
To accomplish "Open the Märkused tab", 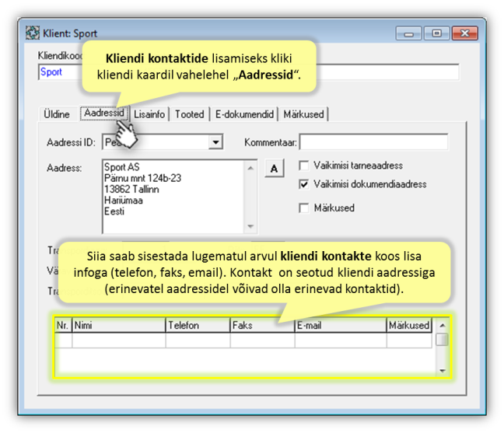I will pos(304,114).
